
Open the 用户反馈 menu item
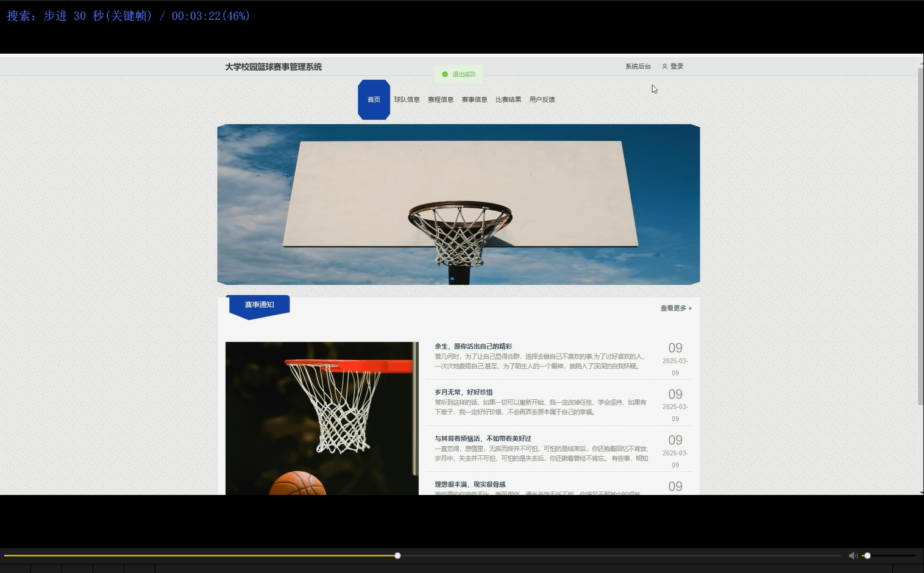point(542,99)
